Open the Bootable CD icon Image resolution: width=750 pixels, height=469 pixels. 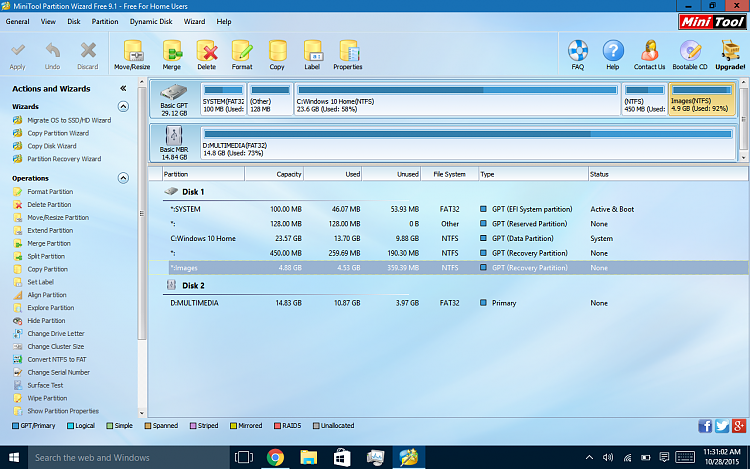tap(690, 51)
